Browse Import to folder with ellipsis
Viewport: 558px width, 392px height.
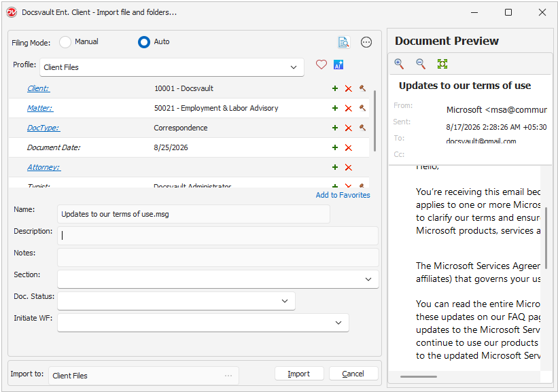tap(228, 376)
